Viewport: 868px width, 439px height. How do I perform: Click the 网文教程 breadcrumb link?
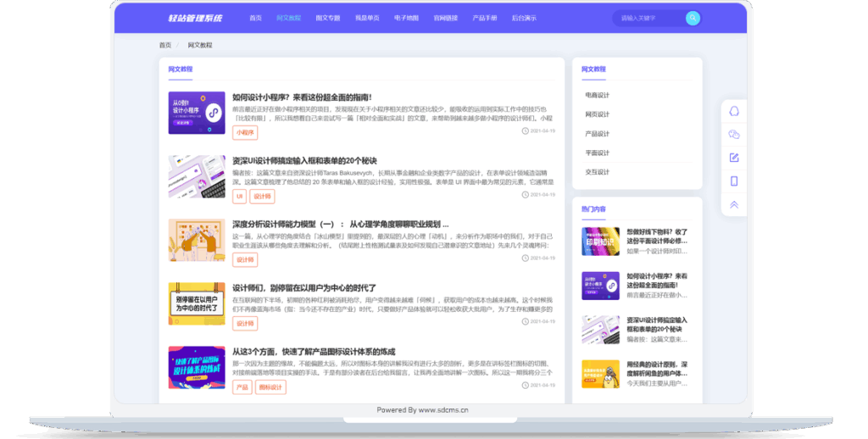coord(200,46)
